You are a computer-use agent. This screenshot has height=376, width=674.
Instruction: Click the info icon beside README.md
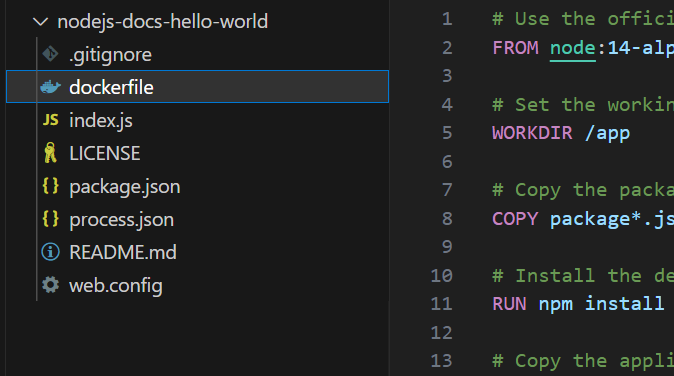50,252
